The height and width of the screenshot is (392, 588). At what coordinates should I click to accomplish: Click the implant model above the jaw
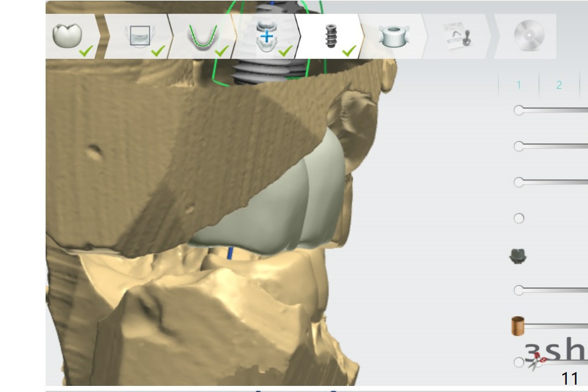(x=265, y=70)
